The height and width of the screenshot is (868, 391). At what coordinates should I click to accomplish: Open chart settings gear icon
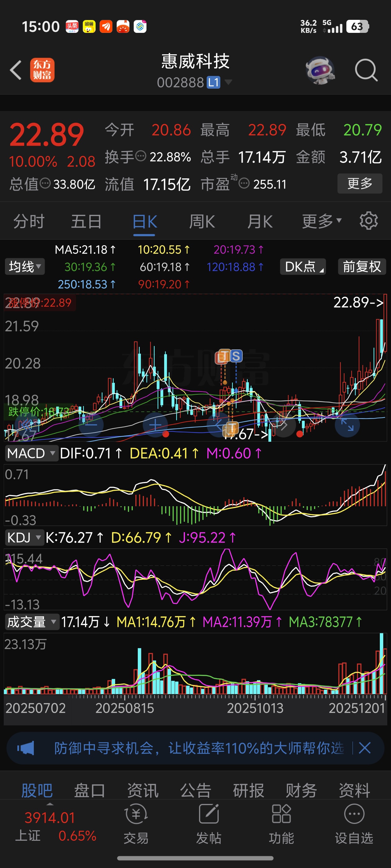point(368,221)
